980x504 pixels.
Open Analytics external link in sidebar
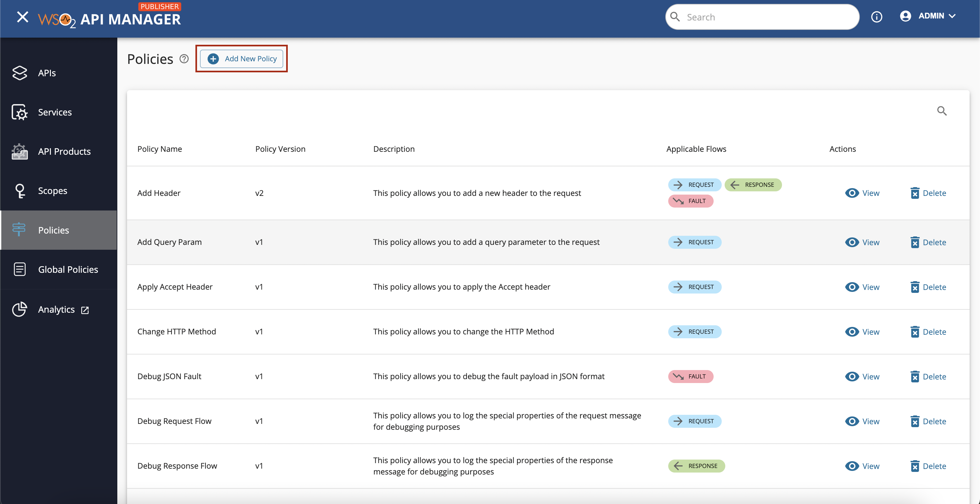point(59,309)
